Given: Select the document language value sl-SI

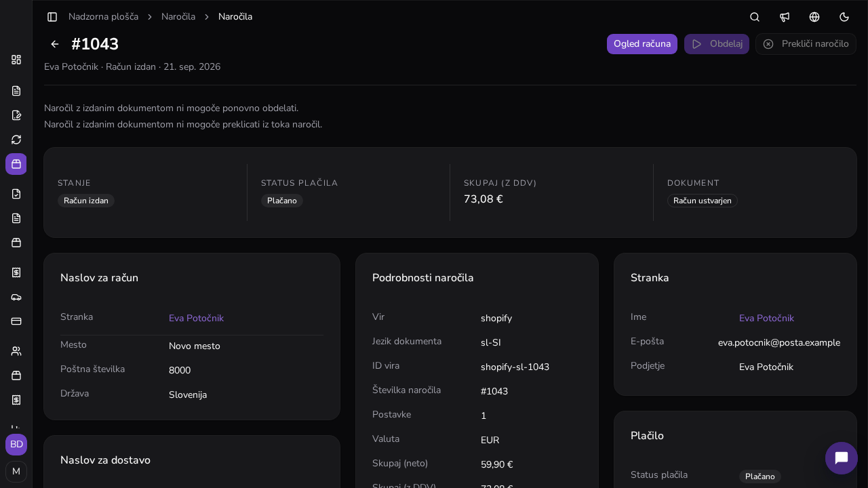Looking at the screenshot, I should (x=491, y=343).
